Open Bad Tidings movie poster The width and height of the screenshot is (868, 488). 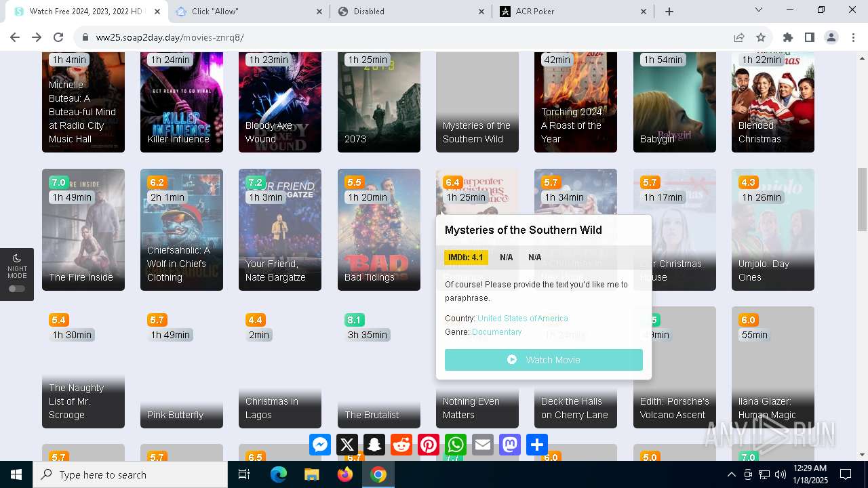tap(379, 230)
